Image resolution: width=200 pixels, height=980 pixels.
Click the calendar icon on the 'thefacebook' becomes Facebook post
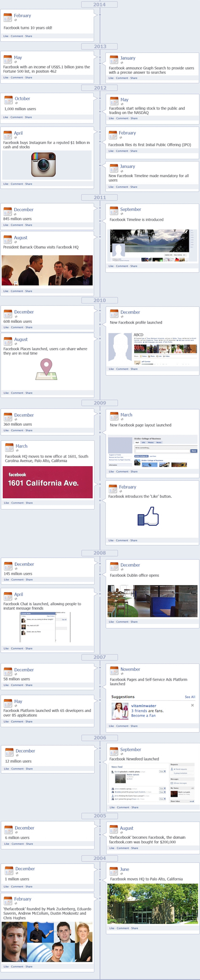click(113, 830)
